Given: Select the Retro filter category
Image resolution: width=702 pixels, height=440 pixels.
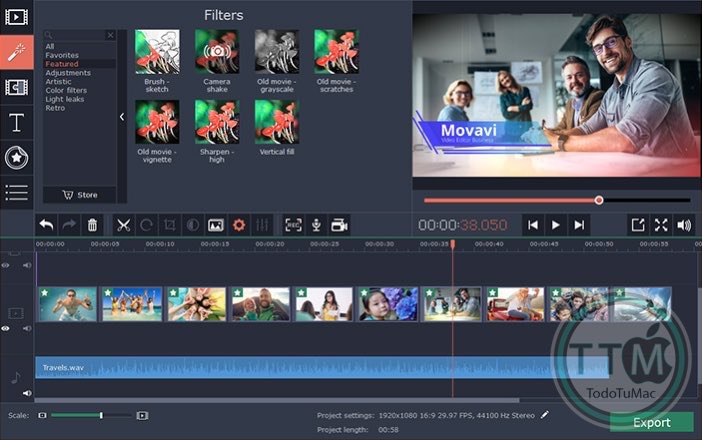Looking at the screenshot, I should tap(55, 108).
